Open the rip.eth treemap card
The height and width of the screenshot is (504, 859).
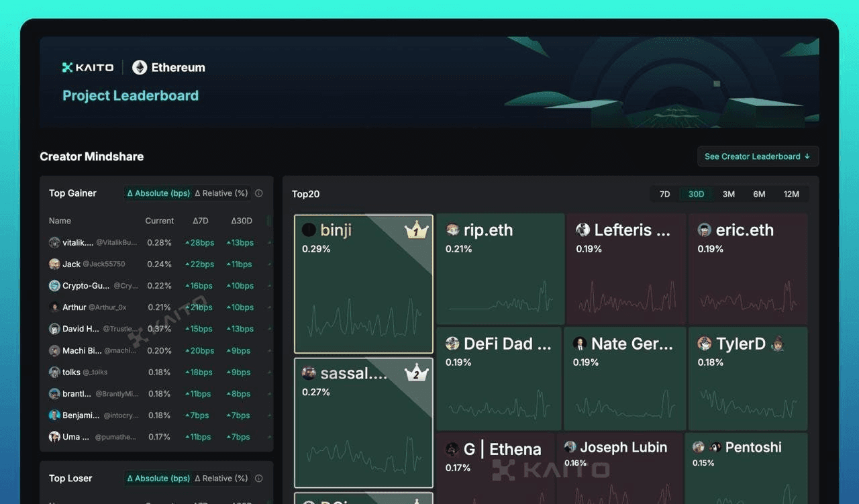click(501, 269)
